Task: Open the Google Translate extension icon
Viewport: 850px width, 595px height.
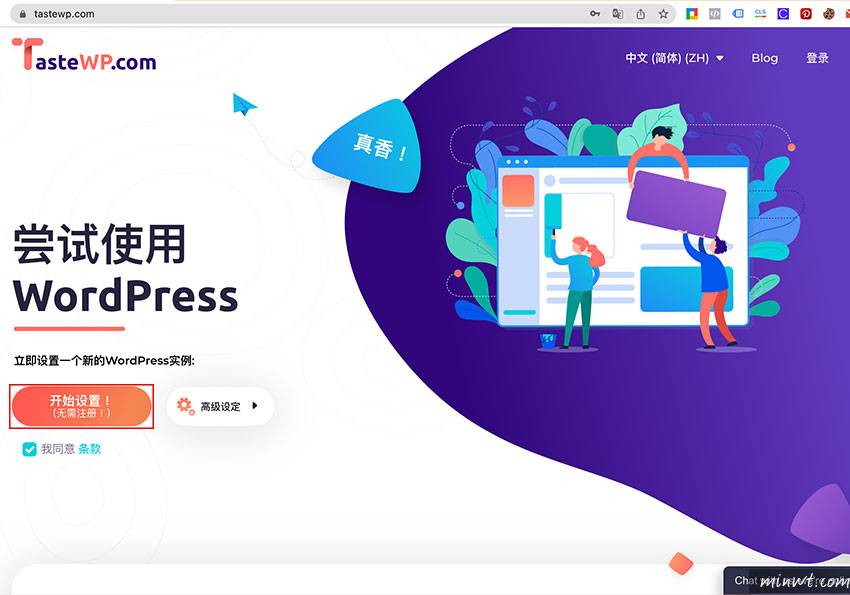Action: [x=617, y=14]
